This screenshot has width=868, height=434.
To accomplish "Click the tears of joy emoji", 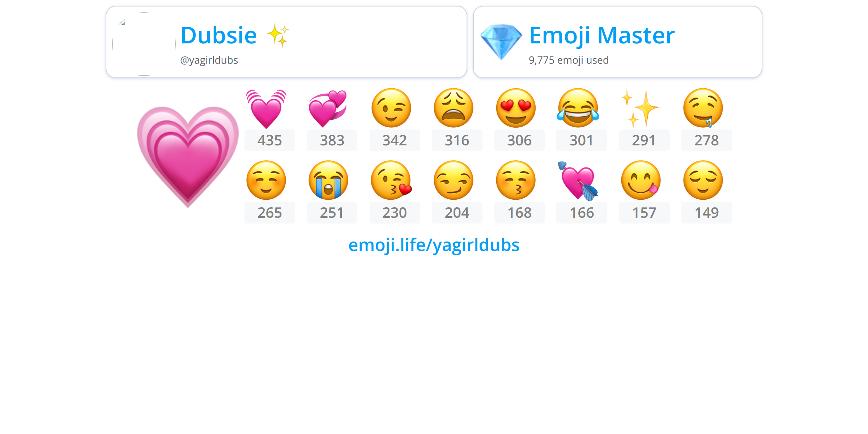I will [x=578, y=108].
